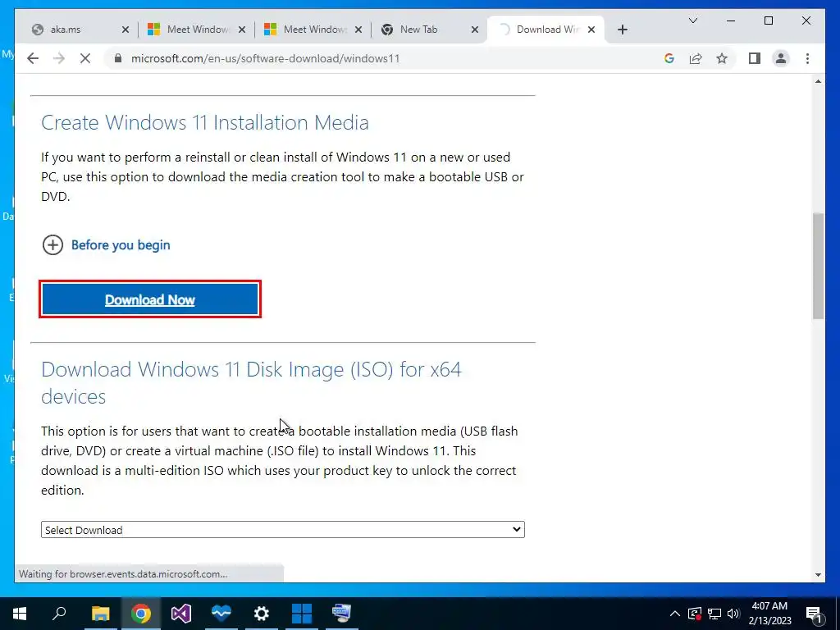
Task: Open a new browser tab
Action: pos(622,30)
